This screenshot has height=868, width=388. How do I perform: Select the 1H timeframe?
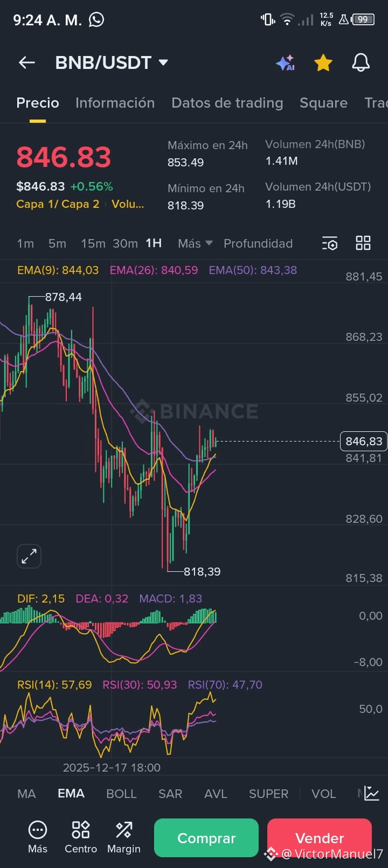point(154,243)
